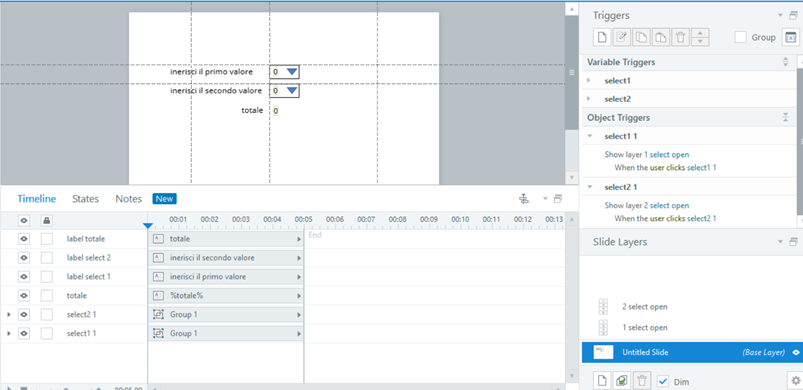Expand the 'select1 1' group row
The height and width of the screenshot is (390, 803).
coord(9,334)
